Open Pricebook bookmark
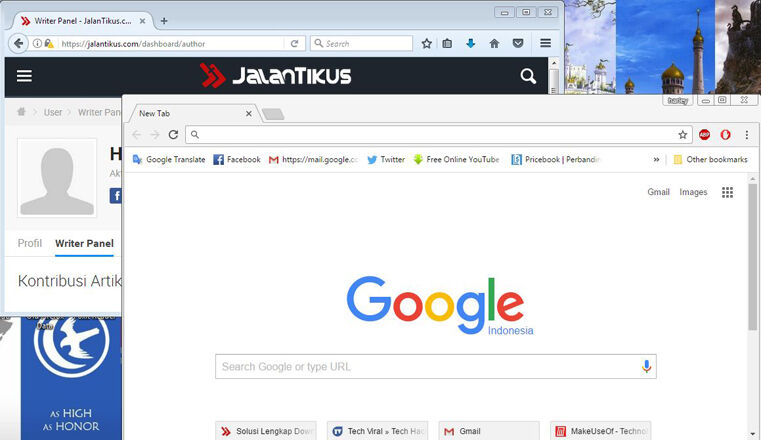This screenshot has height=440, width=761. [556, 160]
